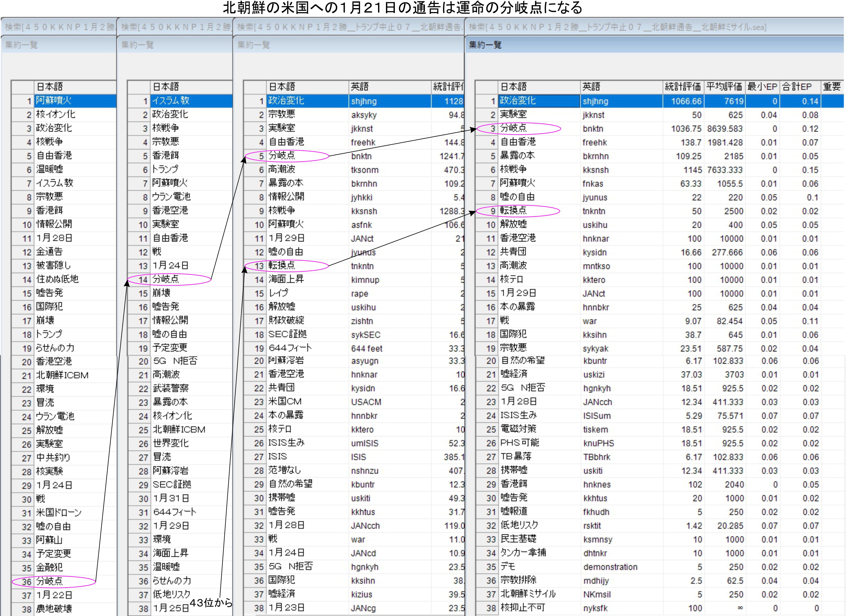This screenshot has width=846, height=616.
Task: Select 阿蘇噴火 highlighted row in the first table
Action: pos(54,101)
